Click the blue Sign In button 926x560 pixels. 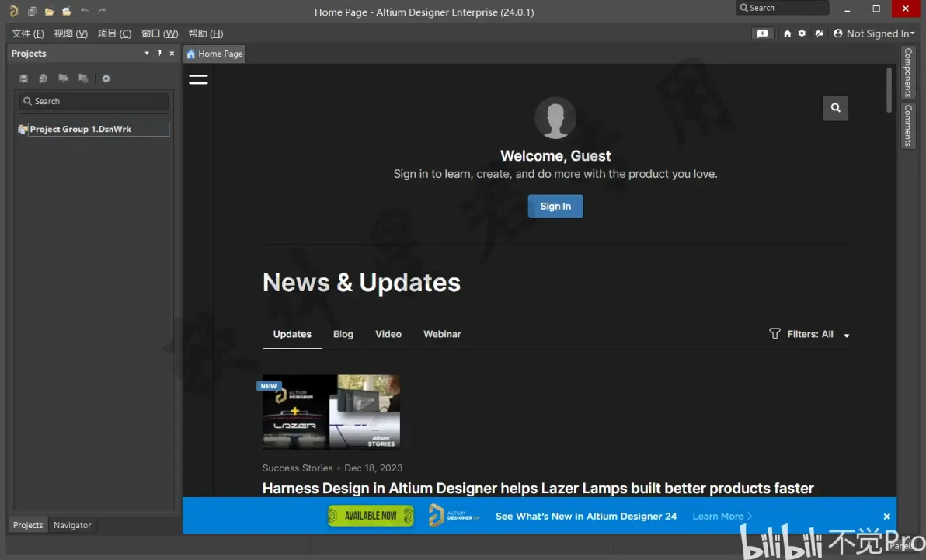click(x=555, y=206)
